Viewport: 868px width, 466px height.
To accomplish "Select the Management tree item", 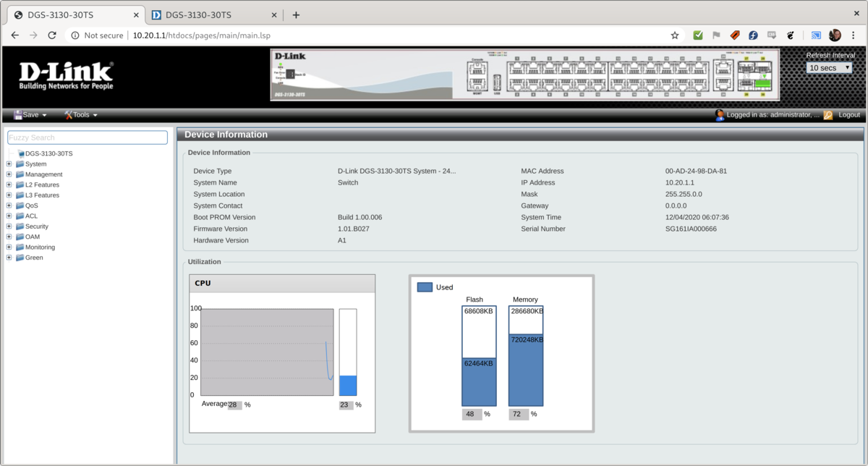I will tap(43, 174).
